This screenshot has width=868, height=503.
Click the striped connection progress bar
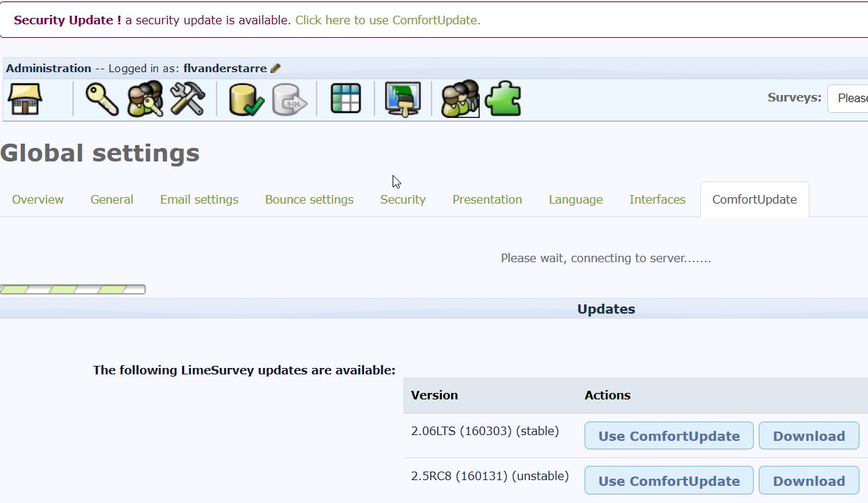[73, 289]
